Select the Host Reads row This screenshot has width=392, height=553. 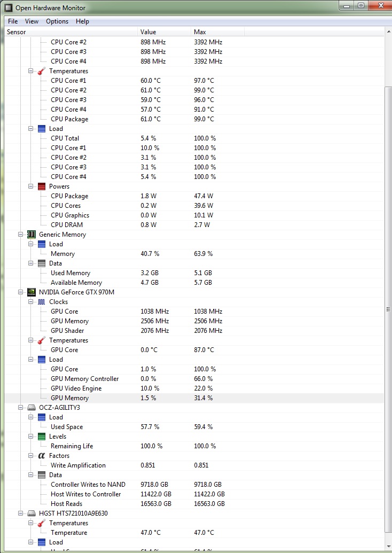point(194,504)
